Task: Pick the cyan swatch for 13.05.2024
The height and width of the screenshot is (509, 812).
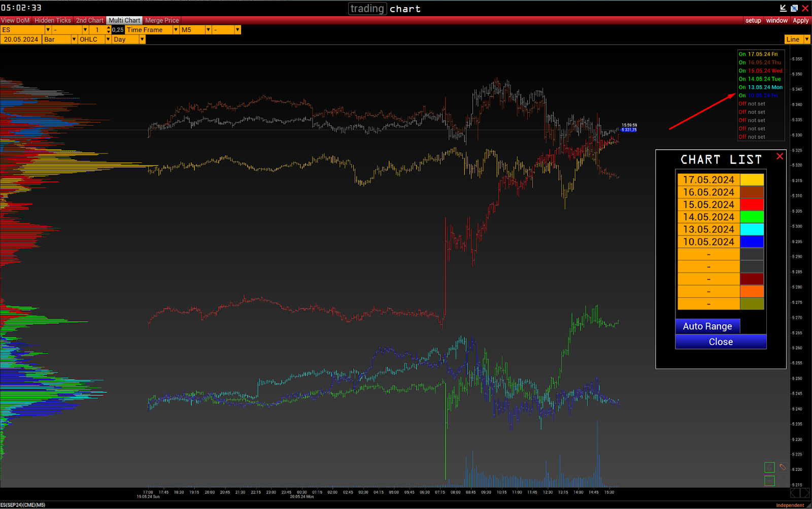Action: pyautogui.click(x=752, y=229)
